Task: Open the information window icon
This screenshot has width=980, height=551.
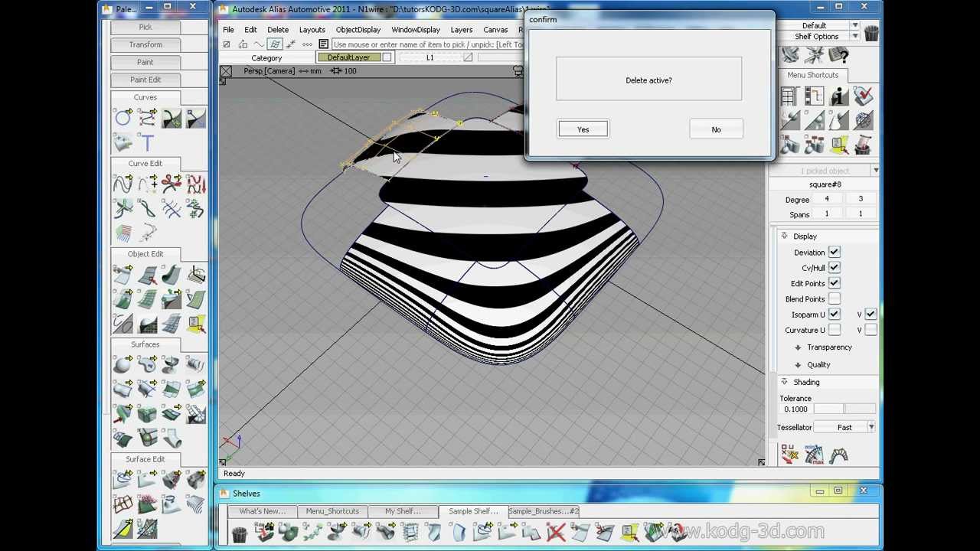Action: pyautogui.click(x=838, y=96)
